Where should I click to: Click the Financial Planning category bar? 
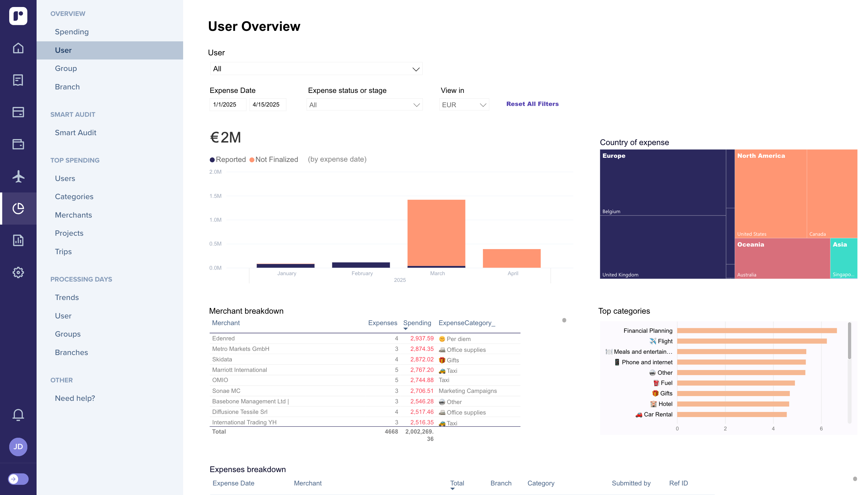pyautogui.click(x=757, y=331)
